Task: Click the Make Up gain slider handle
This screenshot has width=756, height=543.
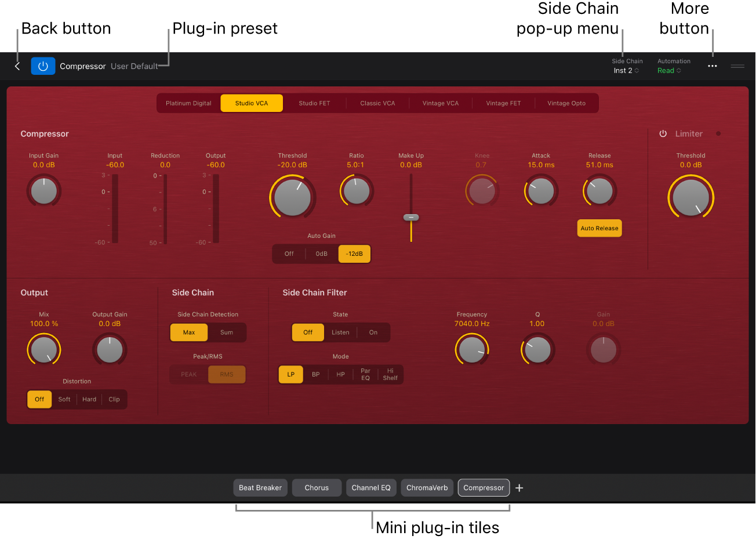Action: point(411,217)
